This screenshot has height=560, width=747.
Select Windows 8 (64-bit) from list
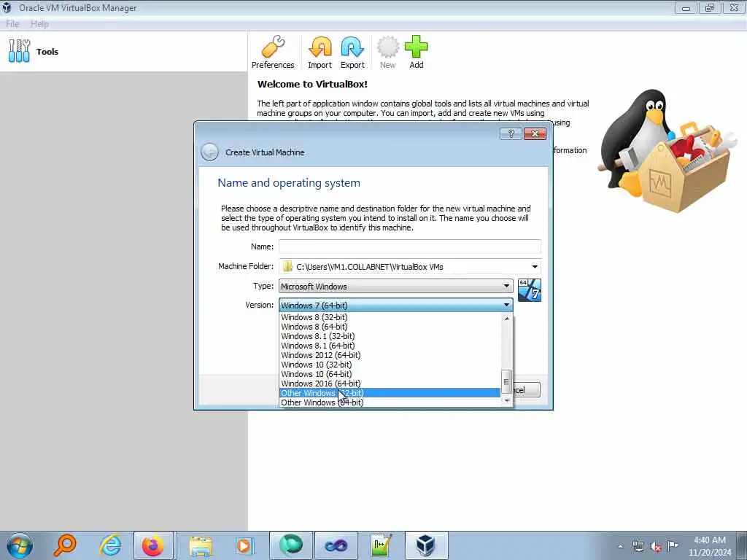pyautogui.click(x=390, y=327)
